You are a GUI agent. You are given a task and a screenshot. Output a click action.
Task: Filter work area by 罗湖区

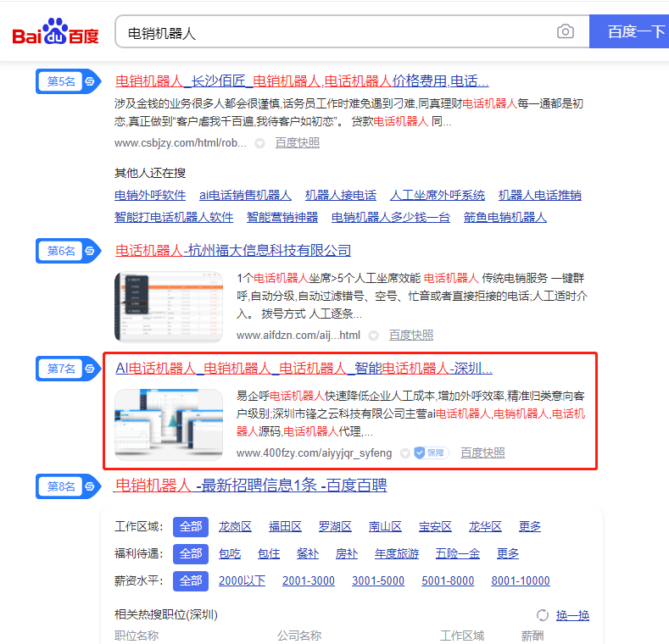[x=335, y=527]
